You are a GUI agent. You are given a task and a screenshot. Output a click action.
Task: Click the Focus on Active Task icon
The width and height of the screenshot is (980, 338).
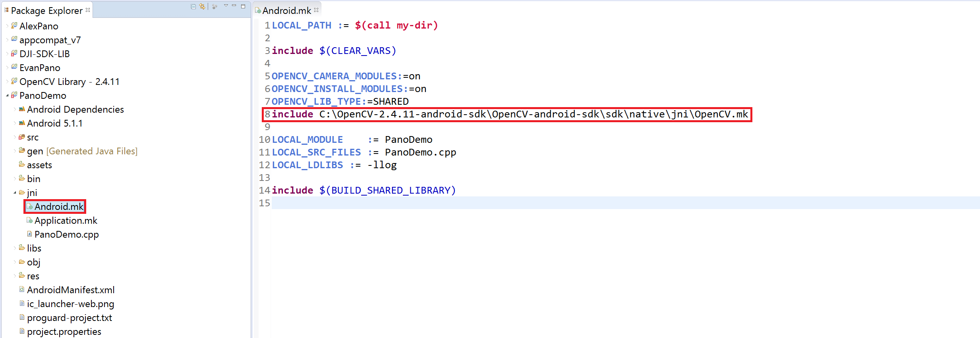pos(215,6)
